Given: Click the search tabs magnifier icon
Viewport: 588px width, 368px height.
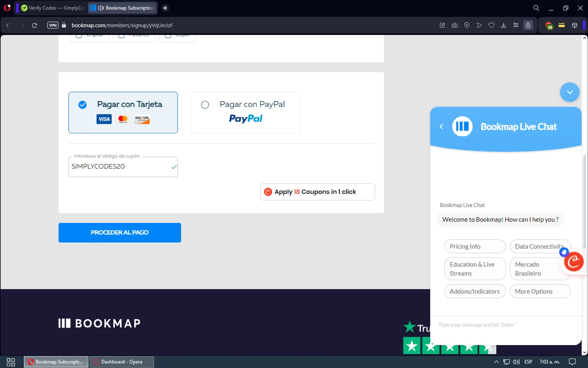Looking at the screenshot, I should pos(536,8).
